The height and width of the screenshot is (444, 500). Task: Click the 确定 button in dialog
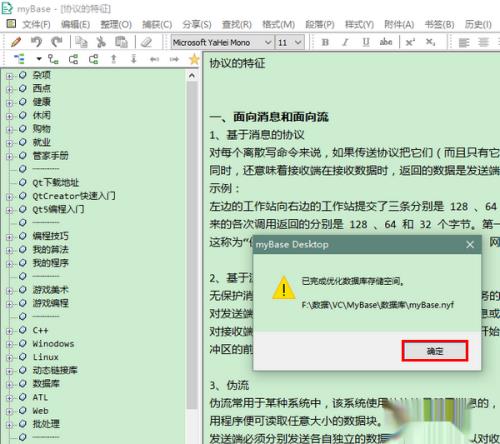pyautogui.click(x=435, y=351)
